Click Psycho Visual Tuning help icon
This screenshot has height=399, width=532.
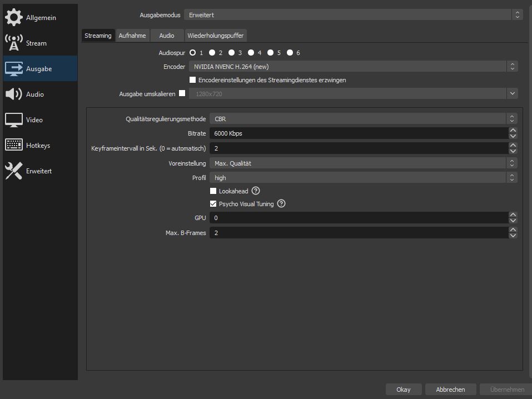[x=281, y=204]
